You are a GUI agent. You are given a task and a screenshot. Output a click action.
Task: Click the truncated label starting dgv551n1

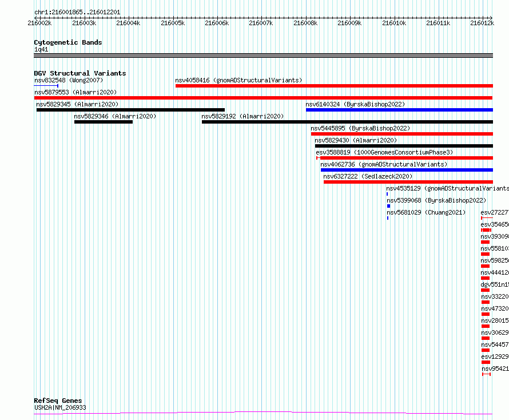click(x=495, y=284)
